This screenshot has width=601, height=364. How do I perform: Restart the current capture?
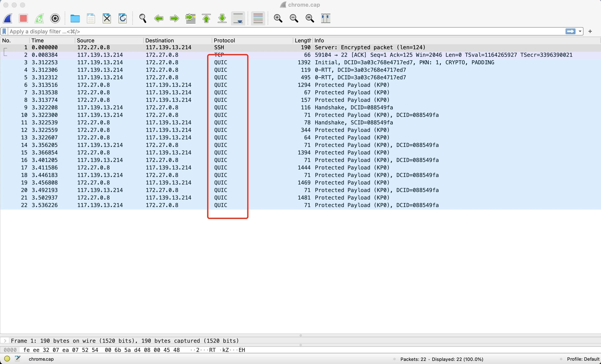[x=39, y=18]
